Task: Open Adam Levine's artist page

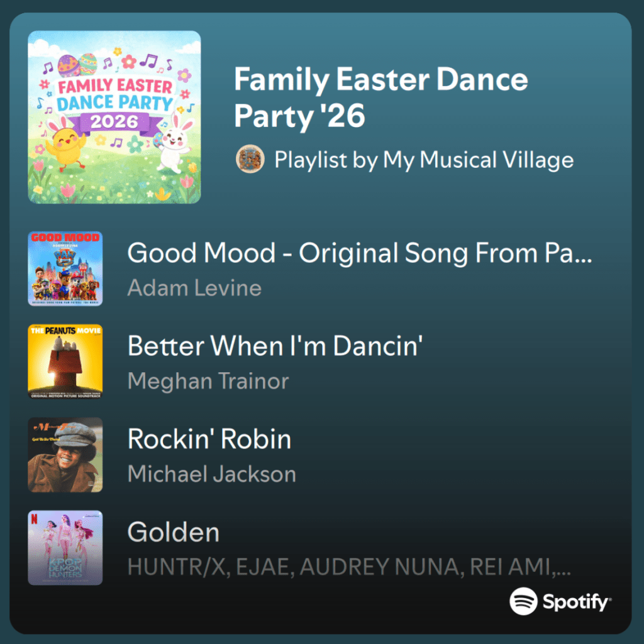Action: coord(194,287)
